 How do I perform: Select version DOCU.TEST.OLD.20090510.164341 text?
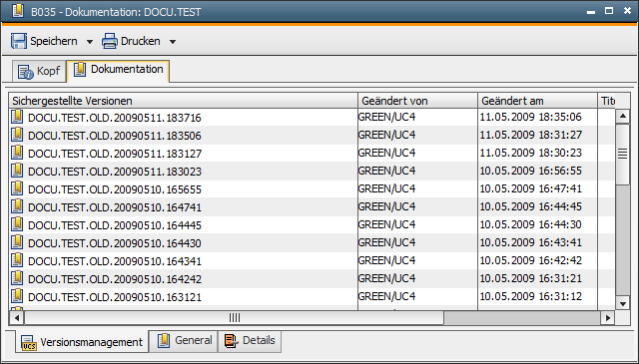tap(115, 261)
